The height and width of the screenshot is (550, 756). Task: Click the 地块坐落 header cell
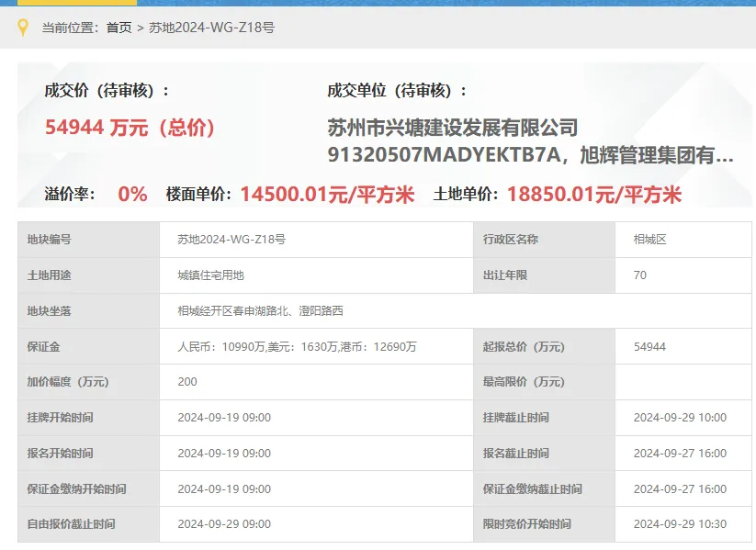tap(89, 311)
